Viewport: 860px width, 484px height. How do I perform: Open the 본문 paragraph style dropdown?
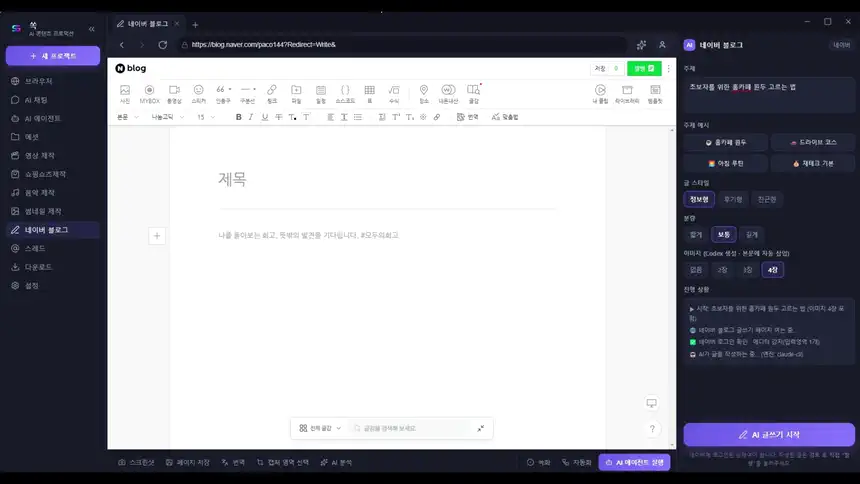(128, 117)
